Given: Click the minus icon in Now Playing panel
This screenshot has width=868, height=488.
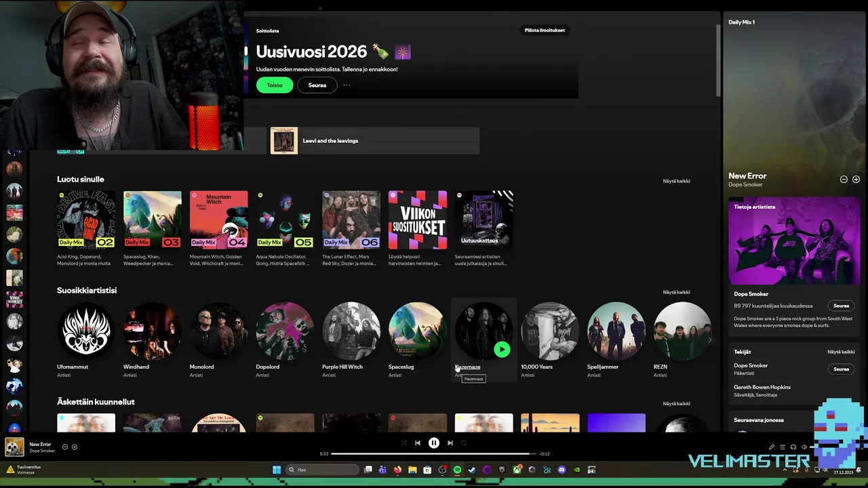Looking at the screenshot, I should (844, 180).
